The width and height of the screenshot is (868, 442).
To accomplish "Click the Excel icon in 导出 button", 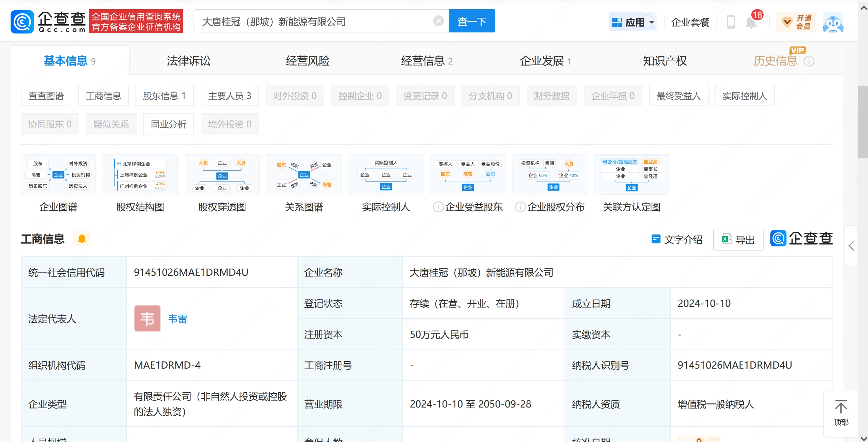I will tap(726, 239).
